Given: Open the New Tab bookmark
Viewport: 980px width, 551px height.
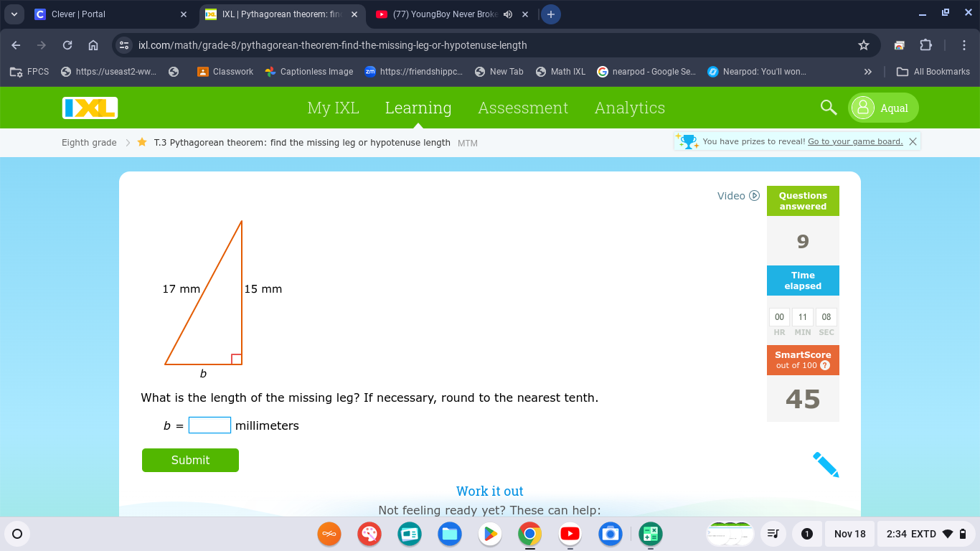Looking at the screenshot, I should [x=499, y=72].
